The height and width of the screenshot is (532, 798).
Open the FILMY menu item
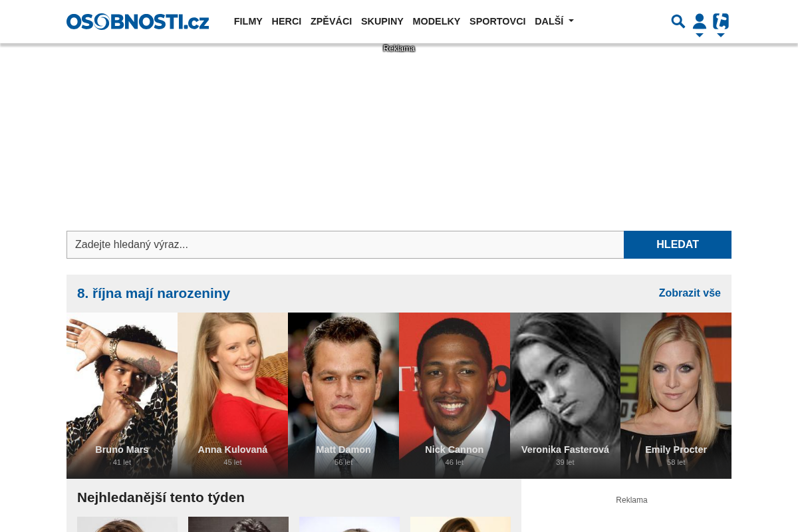click(248, 21)
